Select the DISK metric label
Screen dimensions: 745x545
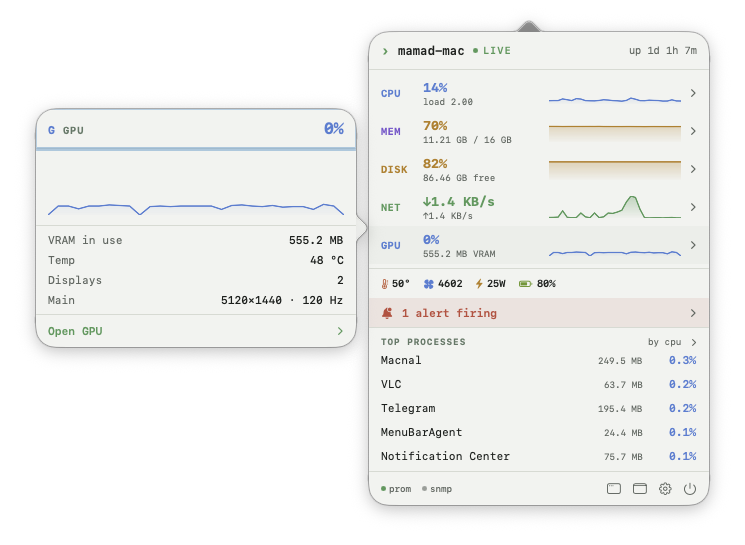tap(394, 170)
